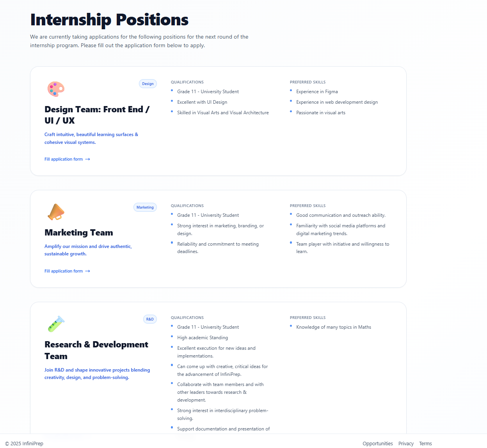Click the paint palette icon
This screenshot has width=487, height=448.
tap(56, 89)
